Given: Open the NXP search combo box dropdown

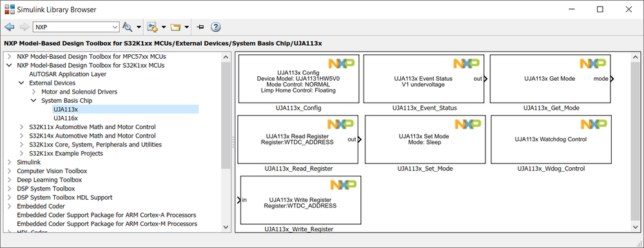Looking at the screenshot, I should [x=115, y=27].
